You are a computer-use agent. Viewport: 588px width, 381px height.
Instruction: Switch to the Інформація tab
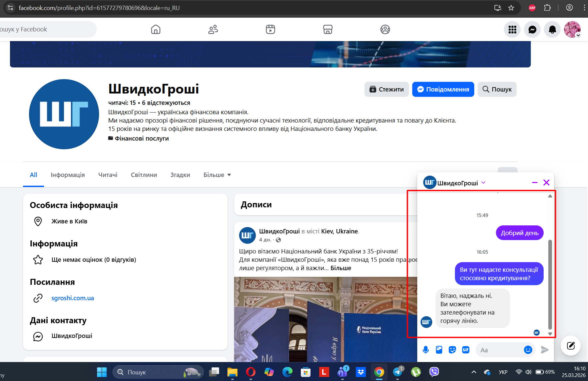tap(68, 175)
